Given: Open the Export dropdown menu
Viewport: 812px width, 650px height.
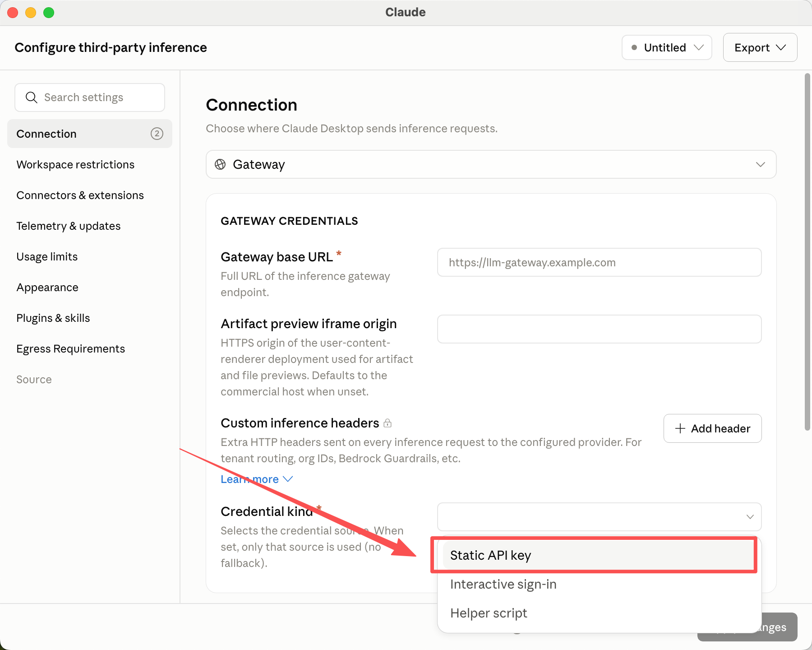Looking at the screenshot, I should (760, 47).
